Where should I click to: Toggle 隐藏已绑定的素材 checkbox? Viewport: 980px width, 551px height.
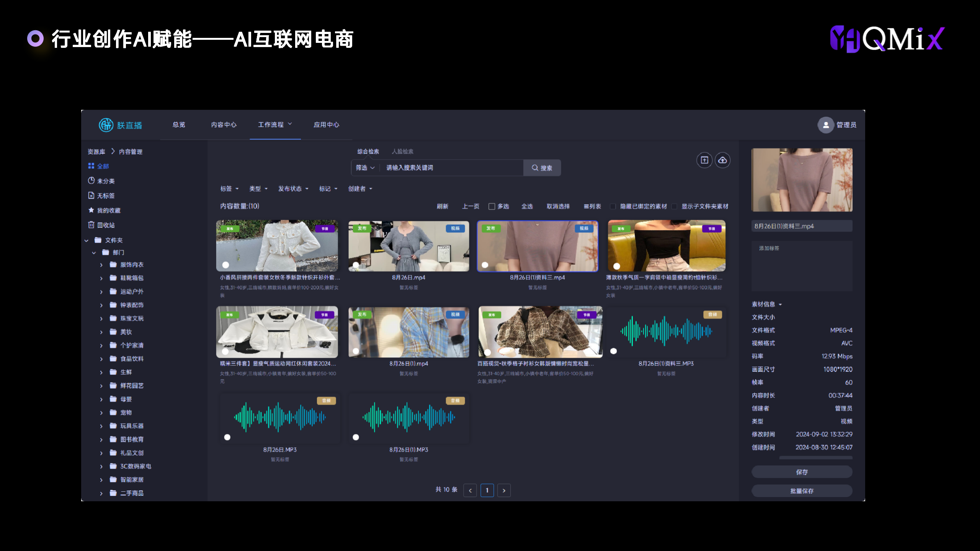[x=613, y=207]
